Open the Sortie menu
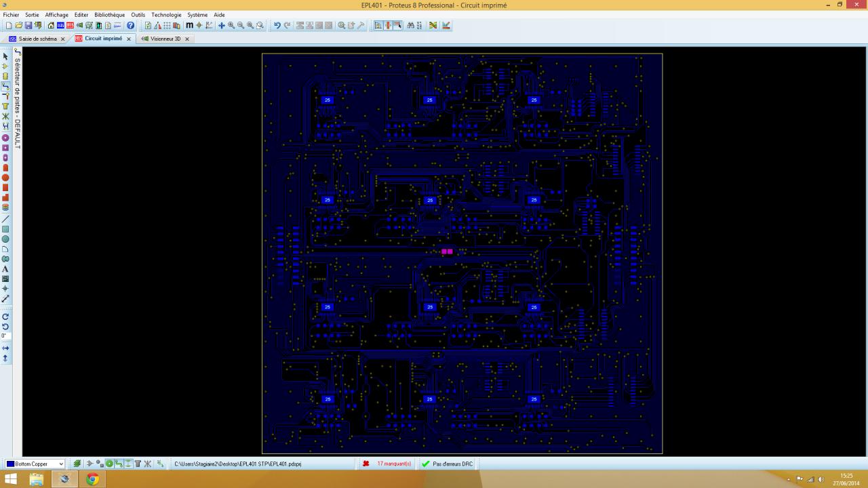Viewport: 868px width, 488px height. click(32, 15)
